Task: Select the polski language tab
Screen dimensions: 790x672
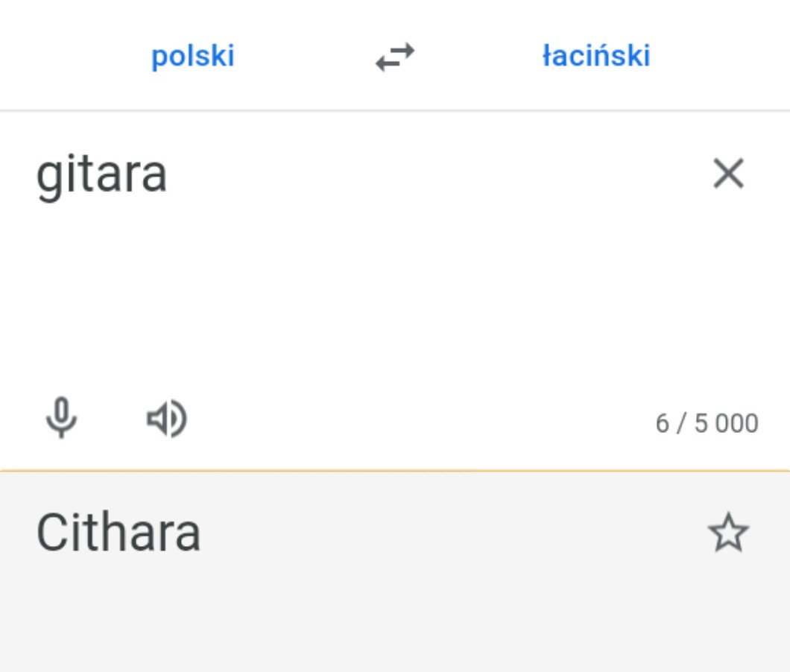Action: (x=193, y=57)
